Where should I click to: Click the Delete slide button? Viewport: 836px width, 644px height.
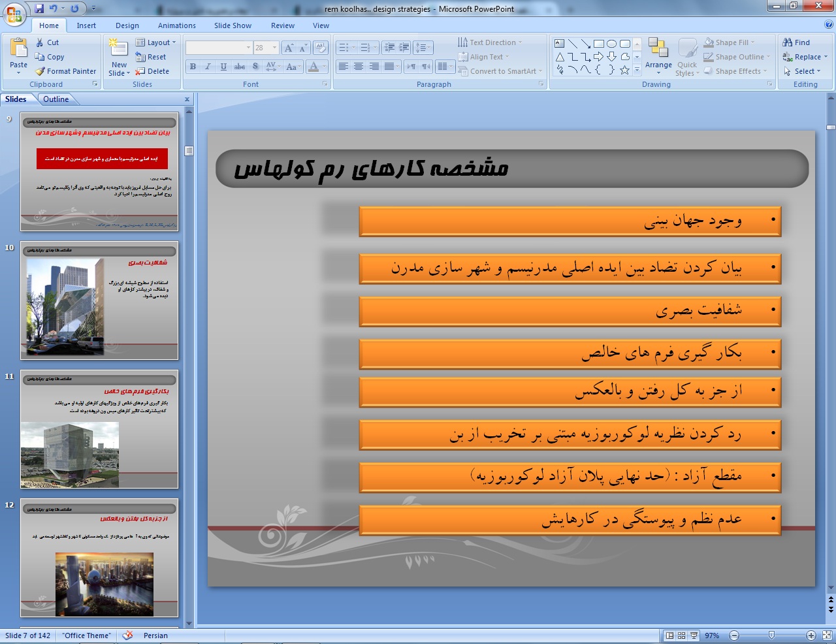(x=152, y=71)
